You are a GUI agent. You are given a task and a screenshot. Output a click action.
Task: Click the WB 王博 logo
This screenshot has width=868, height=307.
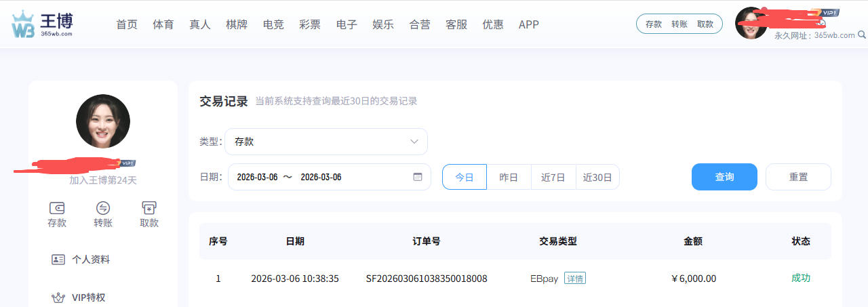pyautogui.click(x=42, y=24)
